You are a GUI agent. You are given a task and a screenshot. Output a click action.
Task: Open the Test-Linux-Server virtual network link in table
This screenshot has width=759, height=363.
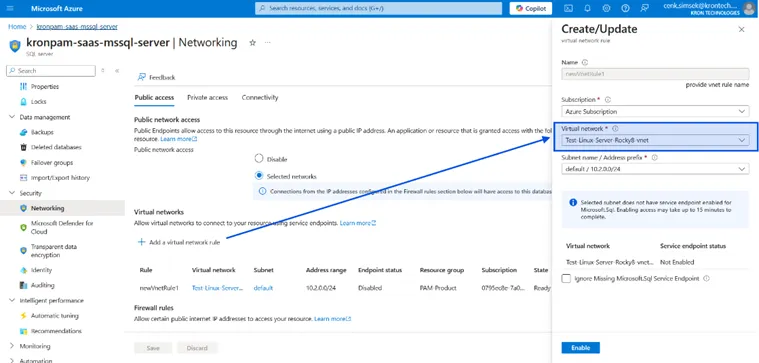tap(217, 288)
